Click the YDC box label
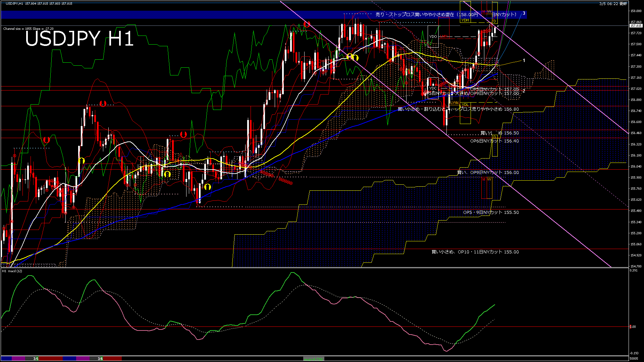644x362 pixels. click(433, 88)
